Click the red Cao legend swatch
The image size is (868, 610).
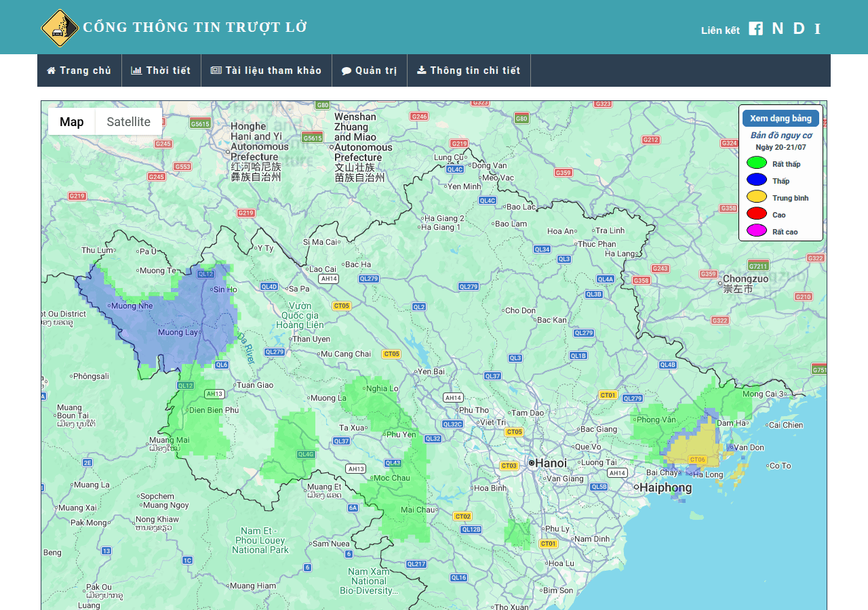coord(757,213)
